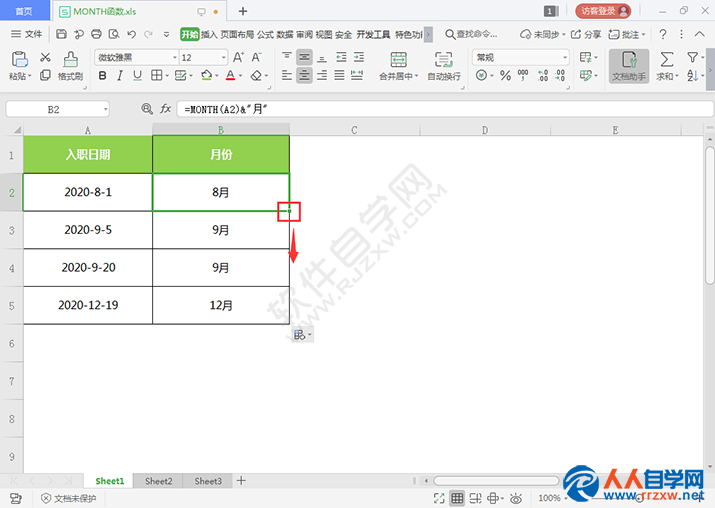
Task: Apply thousands separator format
Action: click(x=523, y=75)
